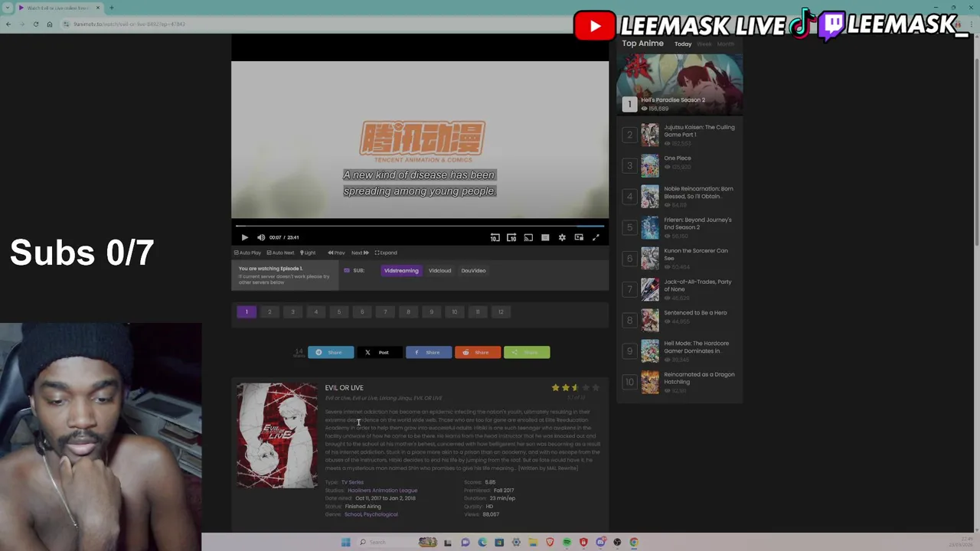Image resolution: width=980 pixels, height=551 pixels.
Task: Switch to DouVideo server
Action: tap(473, 270)
